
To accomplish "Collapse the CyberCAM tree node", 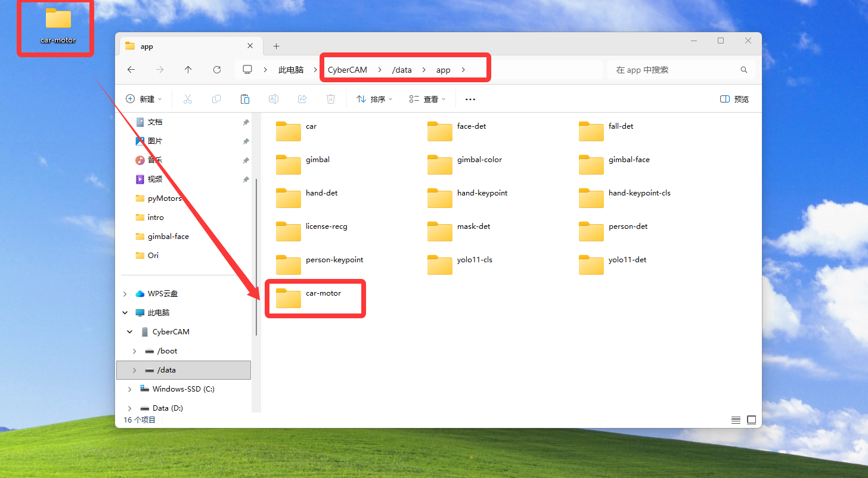I will point(129,332).
